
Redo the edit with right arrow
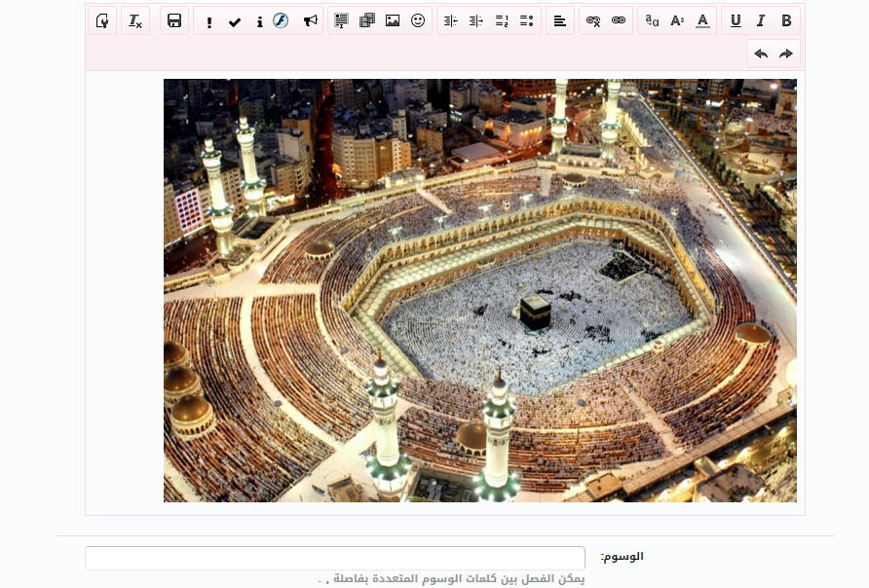pos(786,54)
